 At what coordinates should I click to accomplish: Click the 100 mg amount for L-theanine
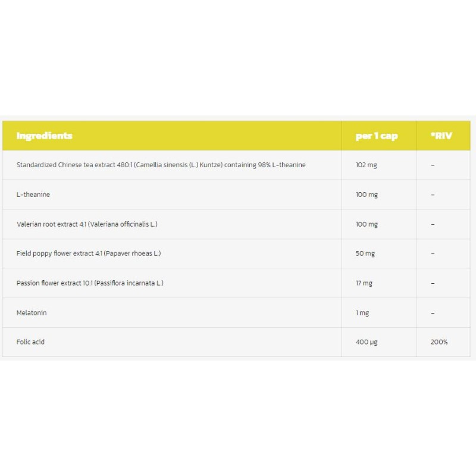367,195
